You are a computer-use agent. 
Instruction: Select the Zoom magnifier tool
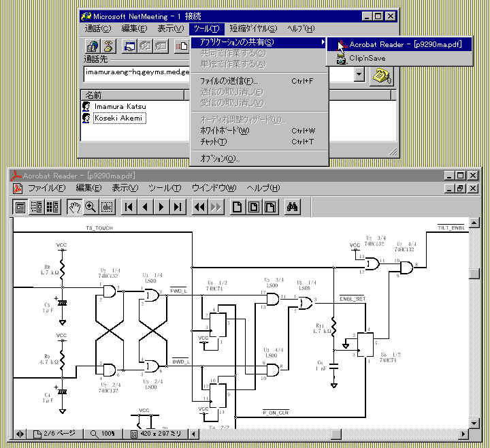coord(91,207)
